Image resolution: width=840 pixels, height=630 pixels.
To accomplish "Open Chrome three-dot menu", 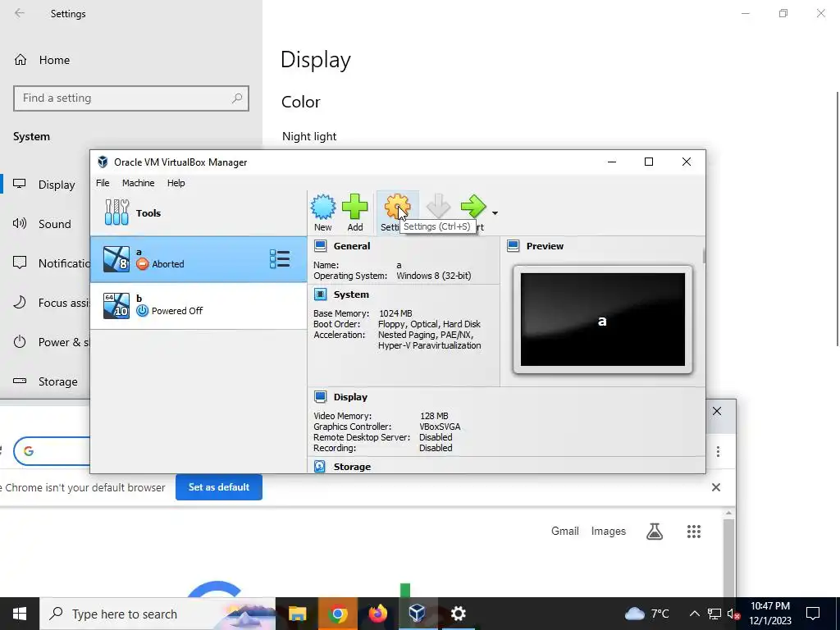I will click(x=718, y=452).
